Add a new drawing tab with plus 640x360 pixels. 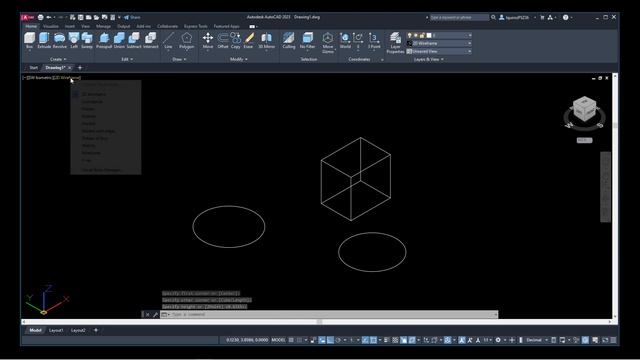point(80,67)
